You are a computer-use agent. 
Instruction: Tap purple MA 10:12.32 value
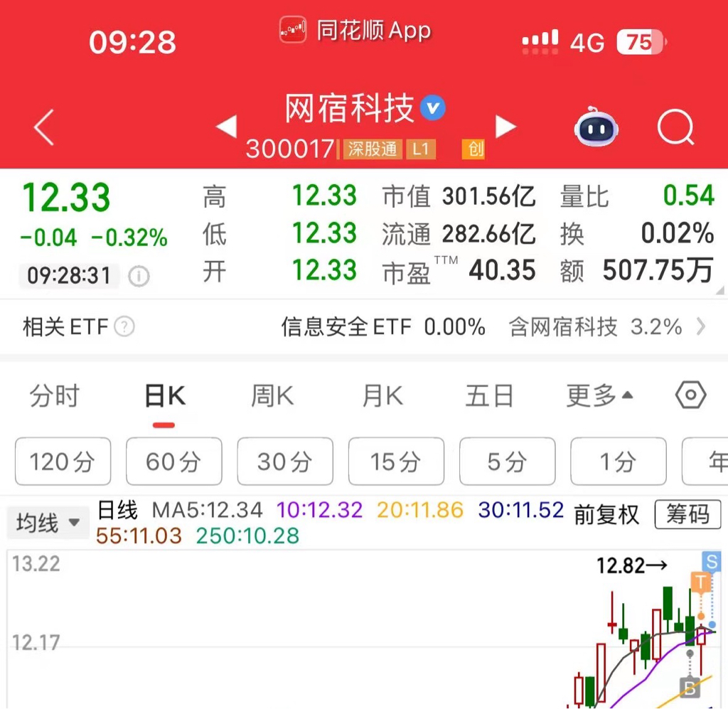pyautogui.click(x=319, y=510)
